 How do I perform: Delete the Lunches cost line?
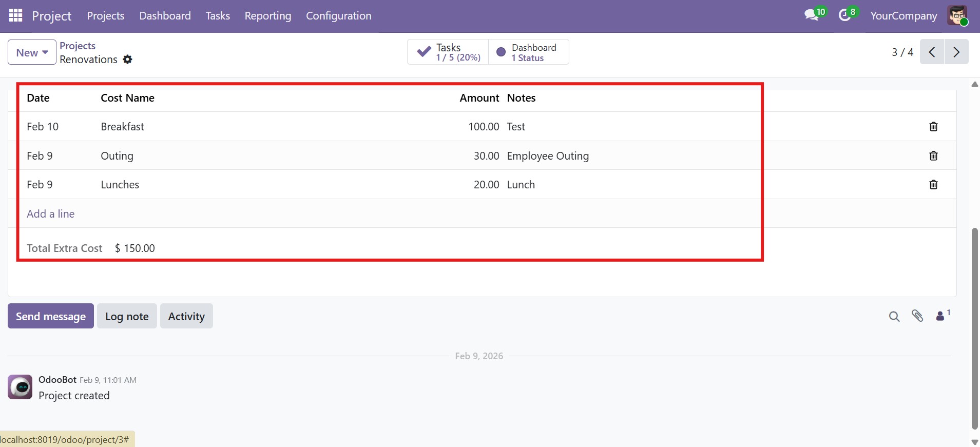933,185
